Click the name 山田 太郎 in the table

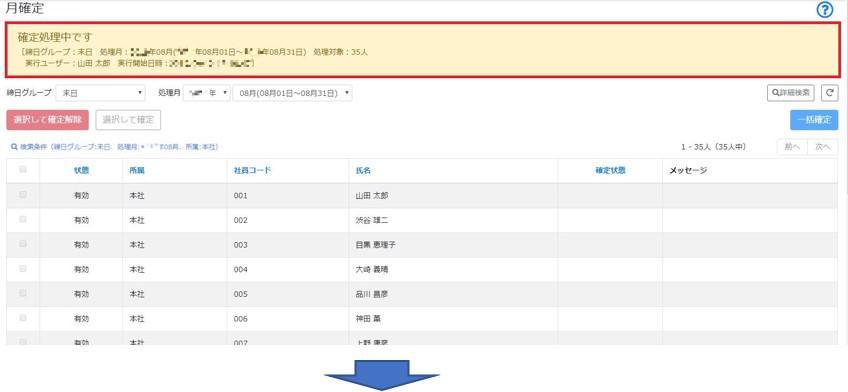coord(372,196)
